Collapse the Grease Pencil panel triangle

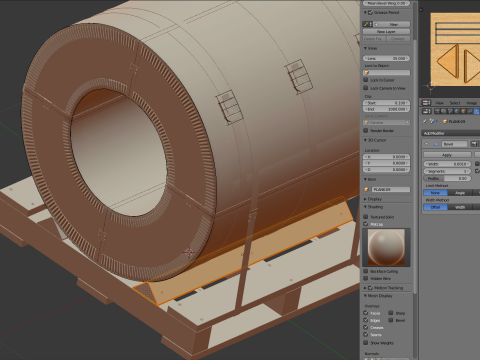(365, 12)
